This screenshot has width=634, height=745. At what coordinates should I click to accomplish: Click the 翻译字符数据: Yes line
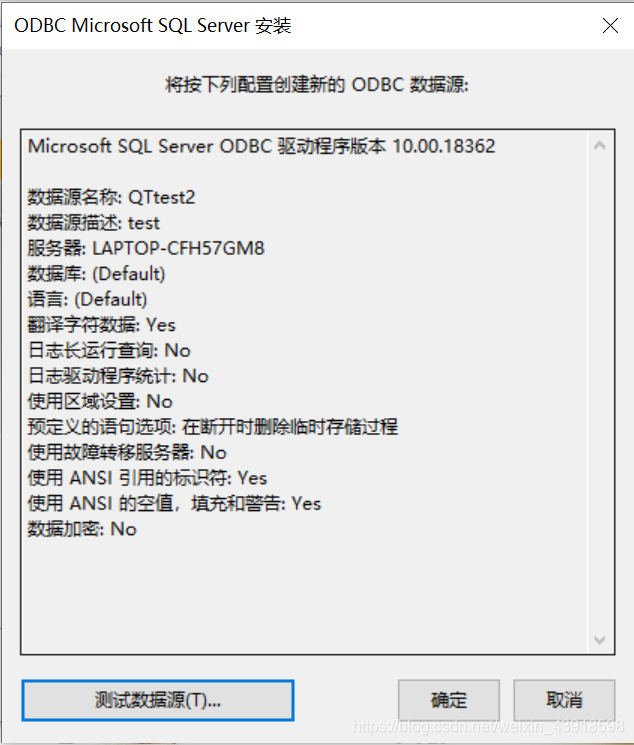coord(101,325)
